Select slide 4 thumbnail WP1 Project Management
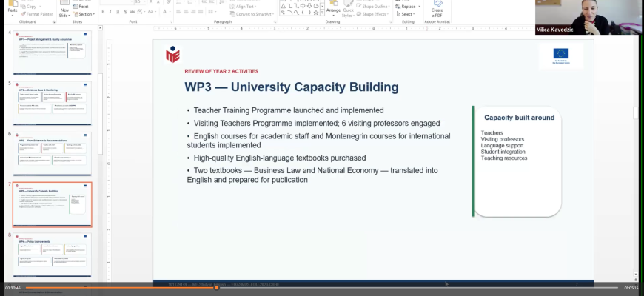 [52, 53]
